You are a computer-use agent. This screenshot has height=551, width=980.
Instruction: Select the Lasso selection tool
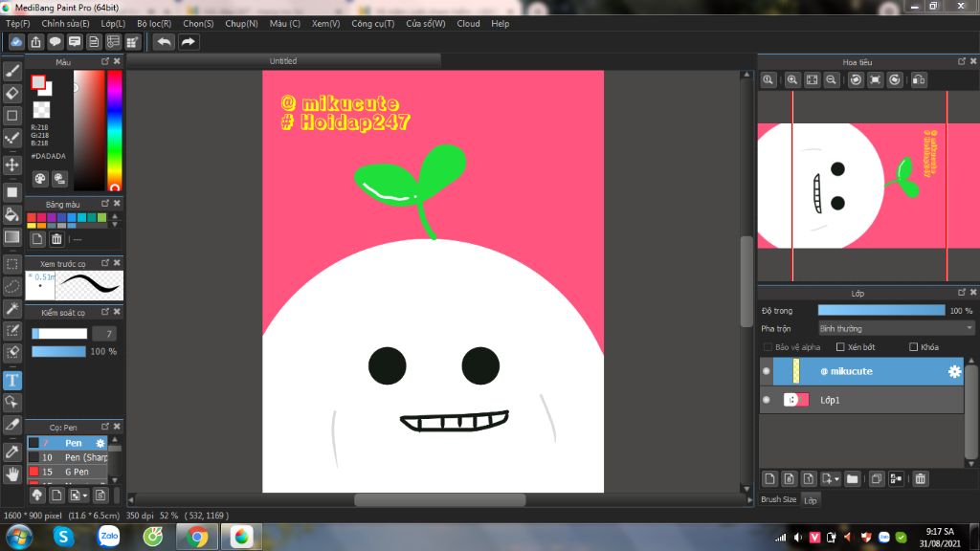[11, 287]
